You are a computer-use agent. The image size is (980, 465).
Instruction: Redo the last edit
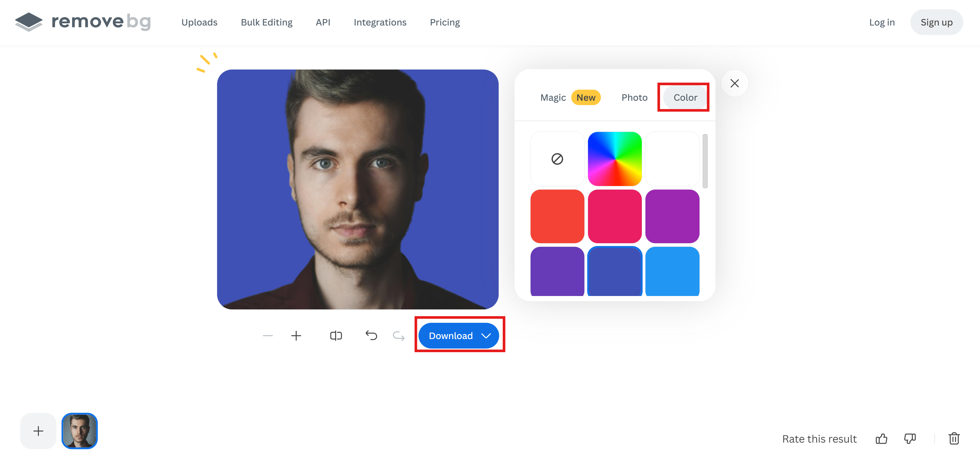click(398, 336)
